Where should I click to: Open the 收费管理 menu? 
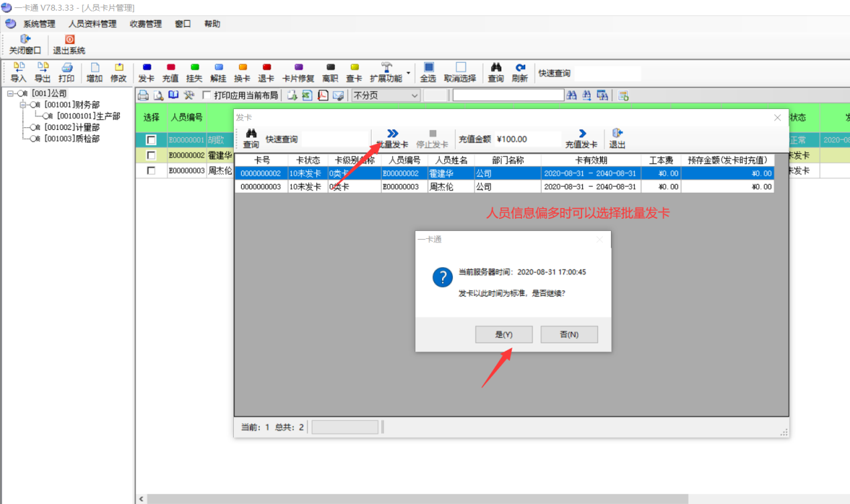(145, 24)
